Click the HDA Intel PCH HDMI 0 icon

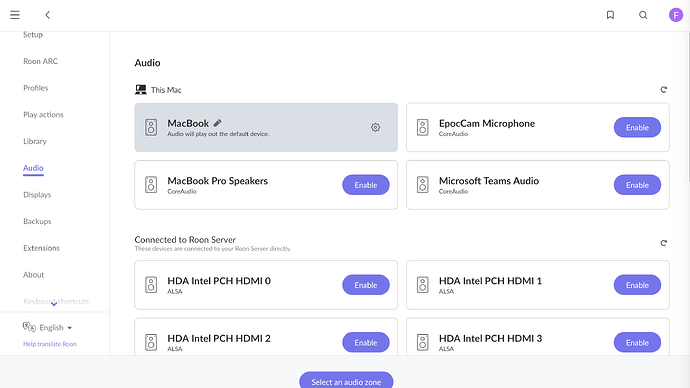[151, 285]
